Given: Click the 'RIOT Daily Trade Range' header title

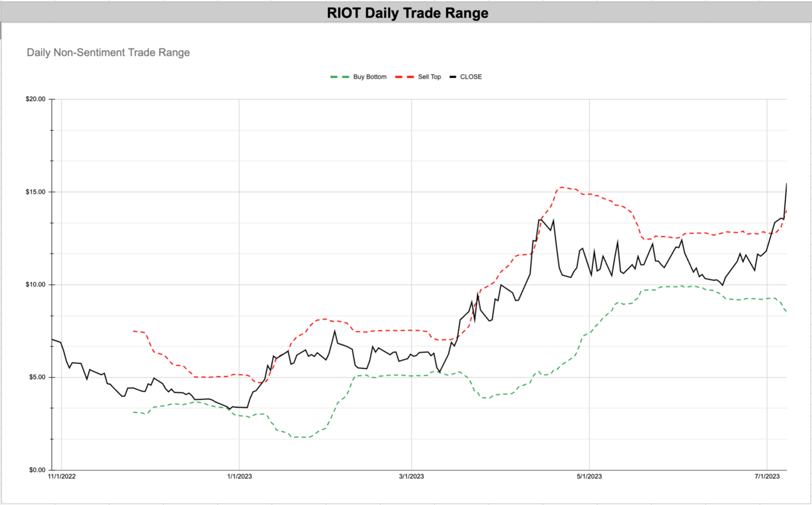Looking at the screenshot, I should 407,13.
